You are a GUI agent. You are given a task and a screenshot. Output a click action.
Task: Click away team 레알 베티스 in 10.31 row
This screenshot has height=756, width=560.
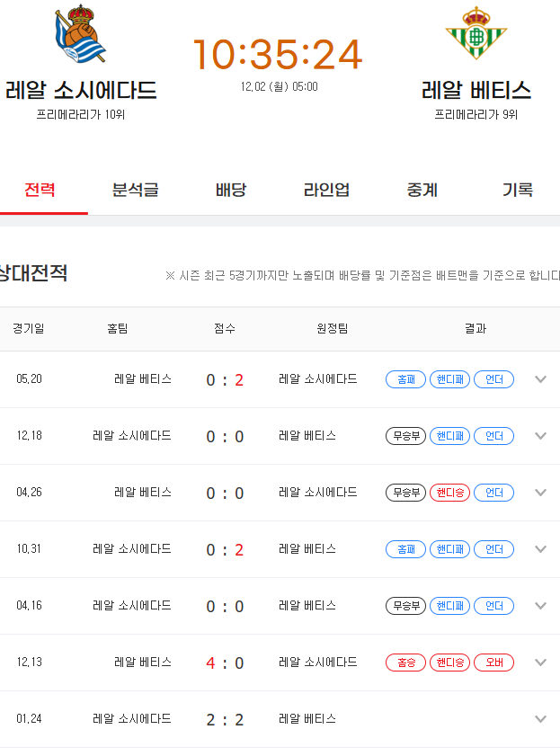click(x=307, y=549)
